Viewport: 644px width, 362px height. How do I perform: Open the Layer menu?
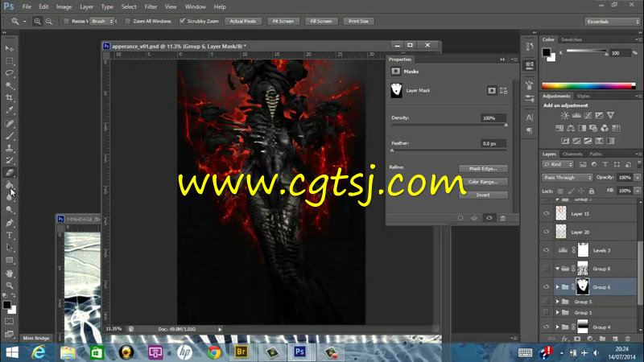(x=86, y=6)
